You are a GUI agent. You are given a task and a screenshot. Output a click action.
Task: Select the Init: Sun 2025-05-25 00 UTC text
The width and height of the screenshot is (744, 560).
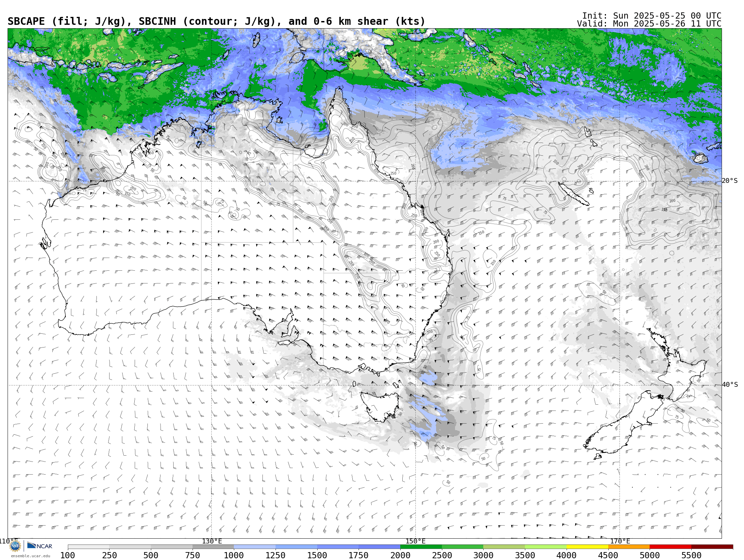click(652, 16)
